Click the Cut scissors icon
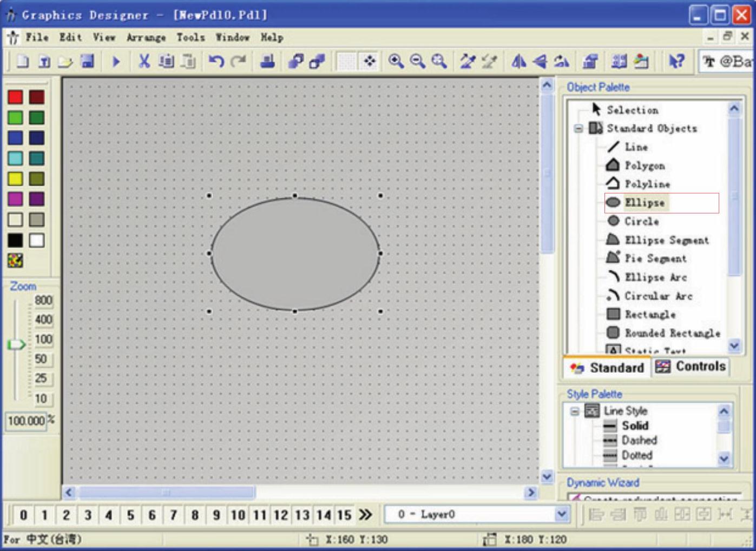This screenshot has width=756, height=551. coord(144,62)
